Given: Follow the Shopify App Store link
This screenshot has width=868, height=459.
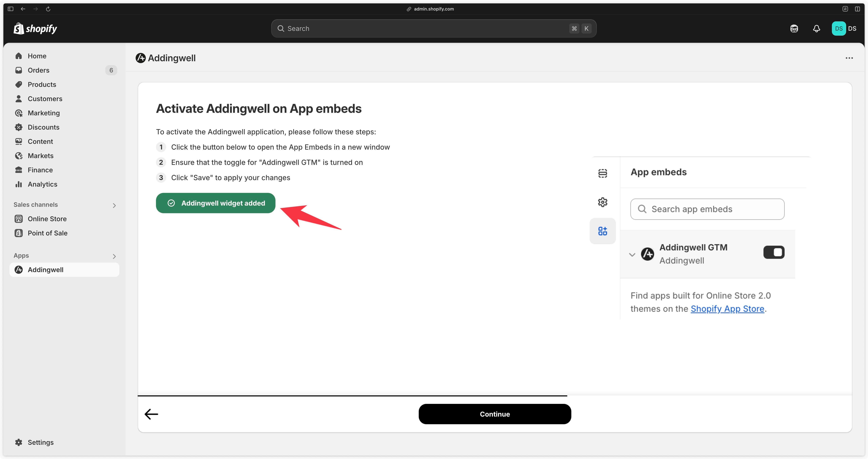Looking at the screenshot, I should pyautogui.click(x=727, y=309).
